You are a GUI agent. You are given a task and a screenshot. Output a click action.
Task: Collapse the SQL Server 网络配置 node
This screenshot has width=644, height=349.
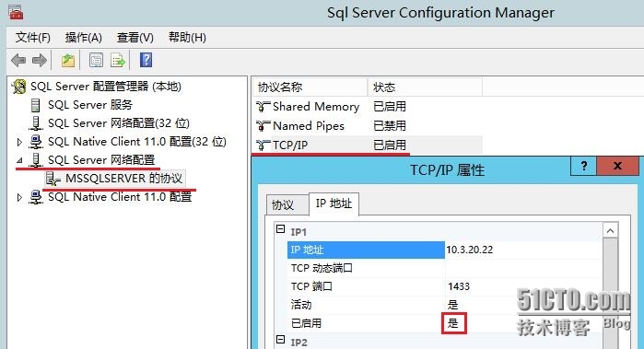[19, 160]
